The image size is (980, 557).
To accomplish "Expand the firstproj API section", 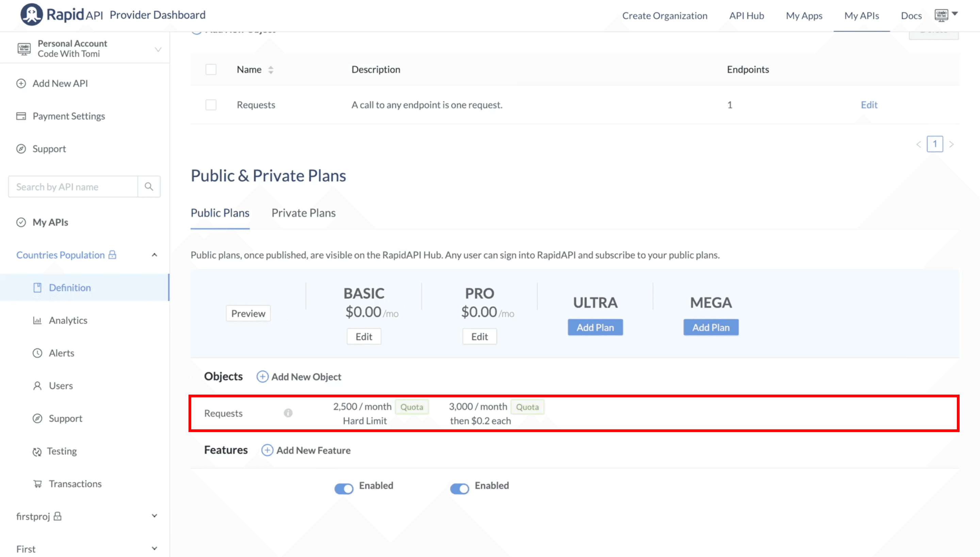I will point(154,516).
